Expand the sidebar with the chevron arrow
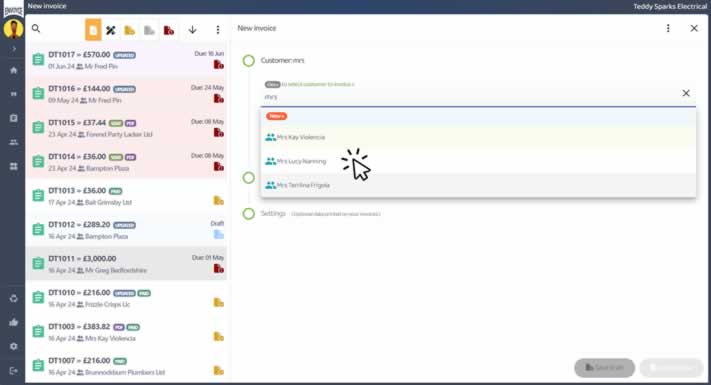 (x=14, y=49)
